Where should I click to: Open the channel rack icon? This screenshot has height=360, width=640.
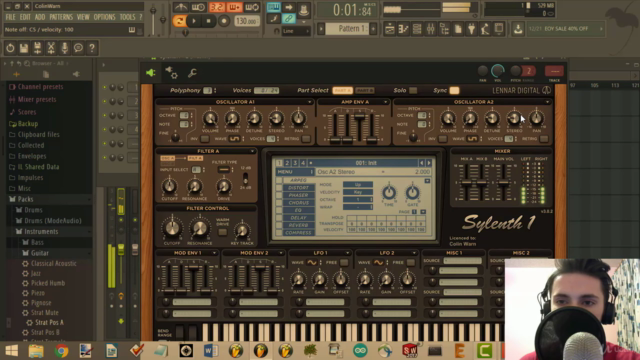pyautogui.click(x=417, y=29)
